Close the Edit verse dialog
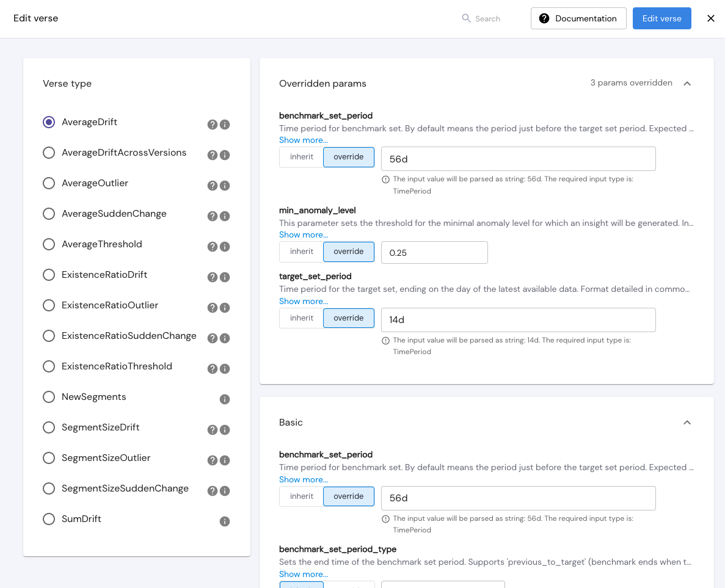Viewport: 725px width, 588px height. click(x=711, y=18)
